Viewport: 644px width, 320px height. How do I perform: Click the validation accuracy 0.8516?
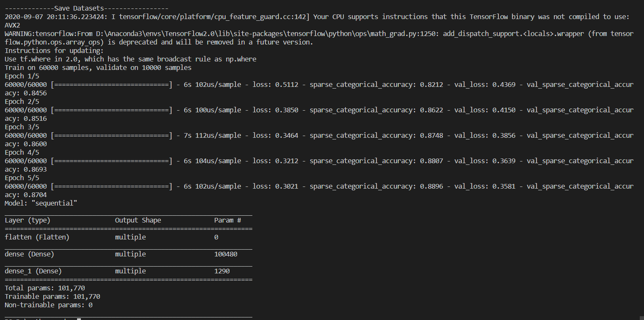point(35,119)
